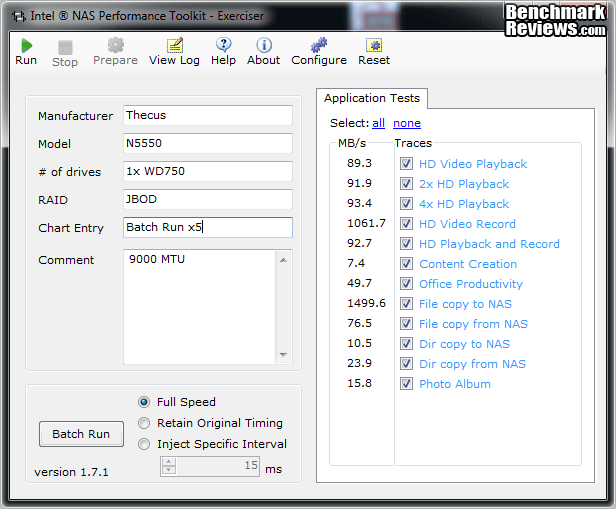Uncheck File copy to NAS trace

(406, 304)
